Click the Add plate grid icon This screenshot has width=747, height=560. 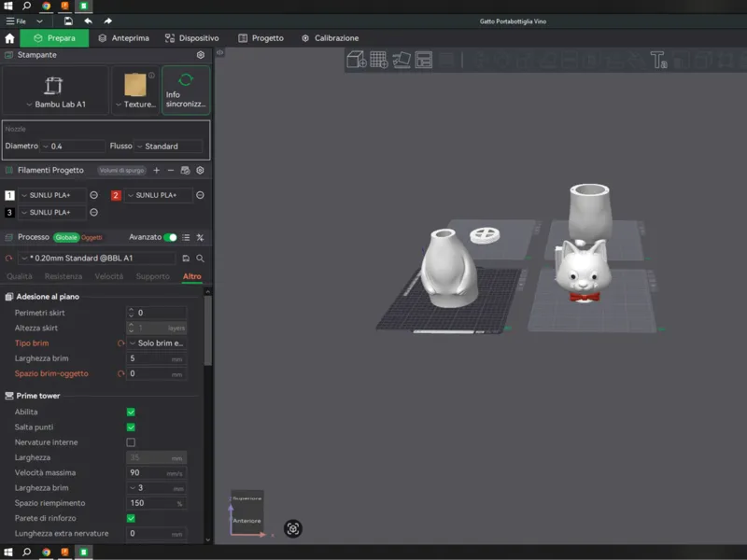[379, 60]
